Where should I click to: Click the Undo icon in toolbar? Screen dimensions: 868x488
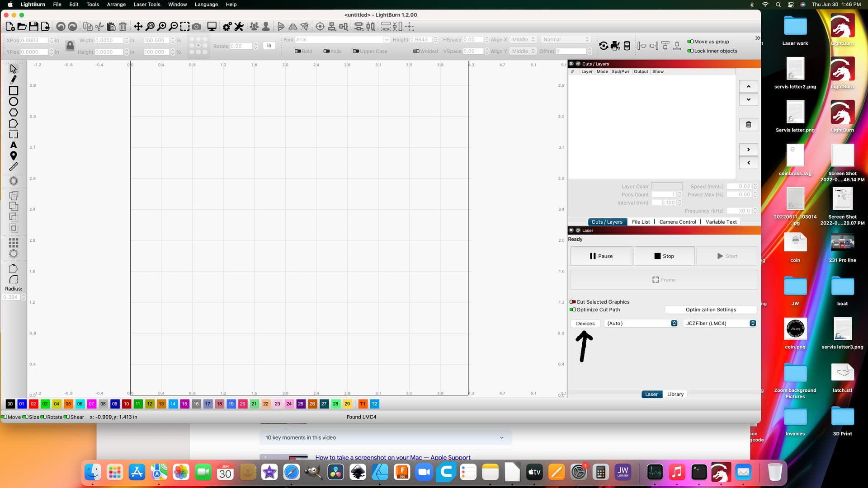tap(61, 27)
